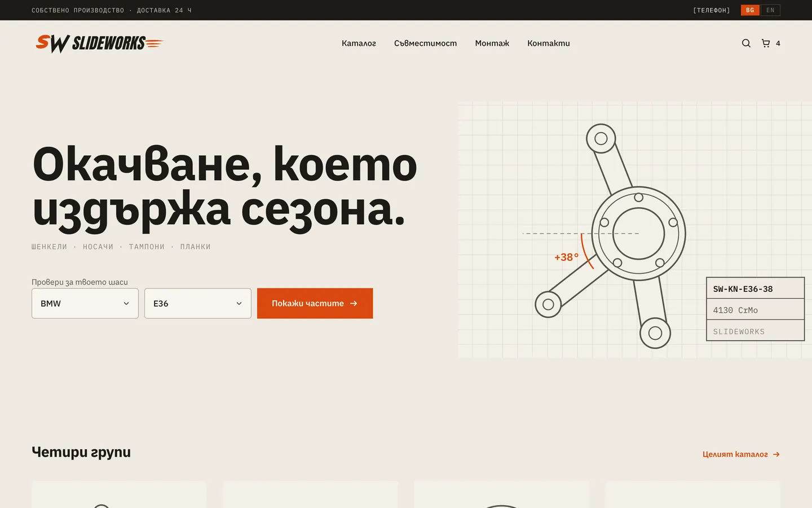
Task: Click the [ТЕЛЕФОН] link in top bar
Action: (712, 10)
